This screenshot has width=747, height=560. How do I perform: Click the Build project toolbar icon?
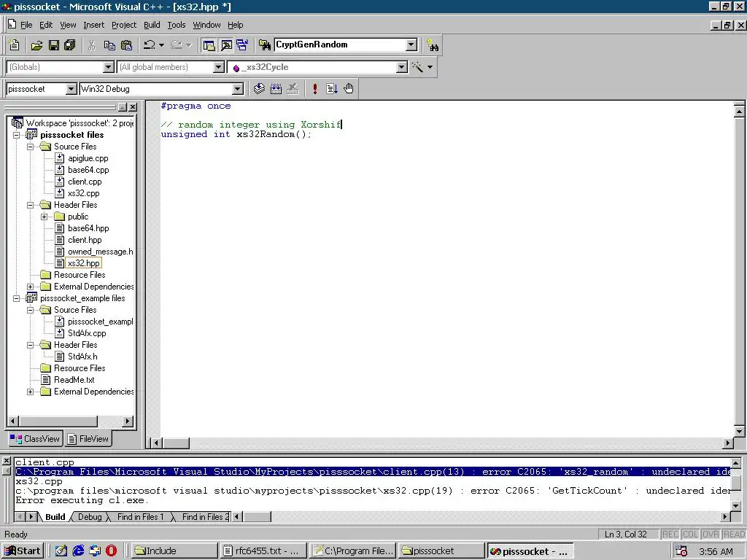point(276,88)
